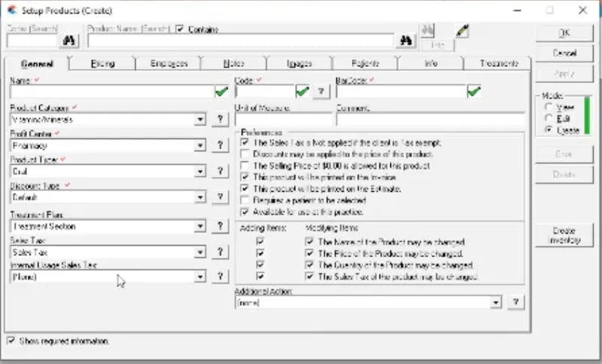Switch to the Images tab

299,63
